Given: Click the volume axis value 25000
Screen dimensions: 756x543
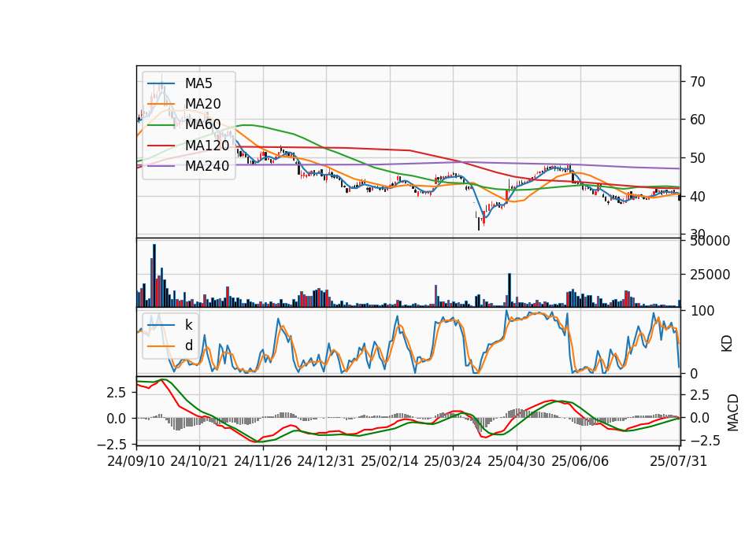Looking at the screenshot, I should (x=710, y=275).
